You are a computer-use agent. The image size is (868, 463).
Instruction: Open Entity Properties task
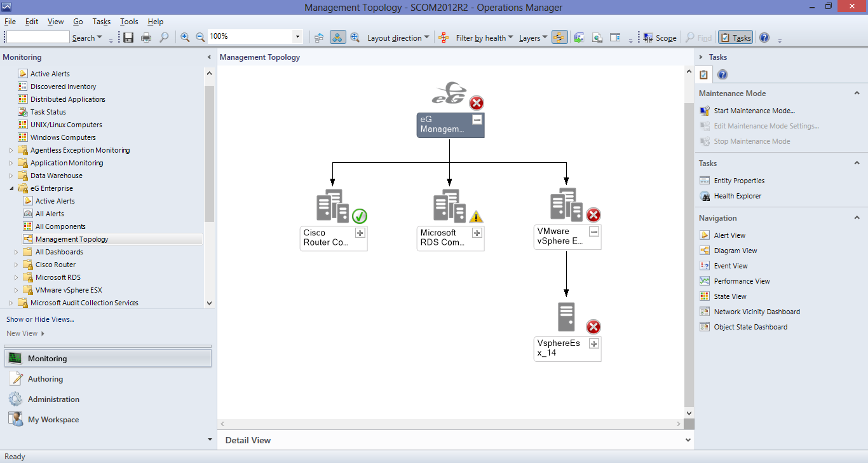(739, 181)
